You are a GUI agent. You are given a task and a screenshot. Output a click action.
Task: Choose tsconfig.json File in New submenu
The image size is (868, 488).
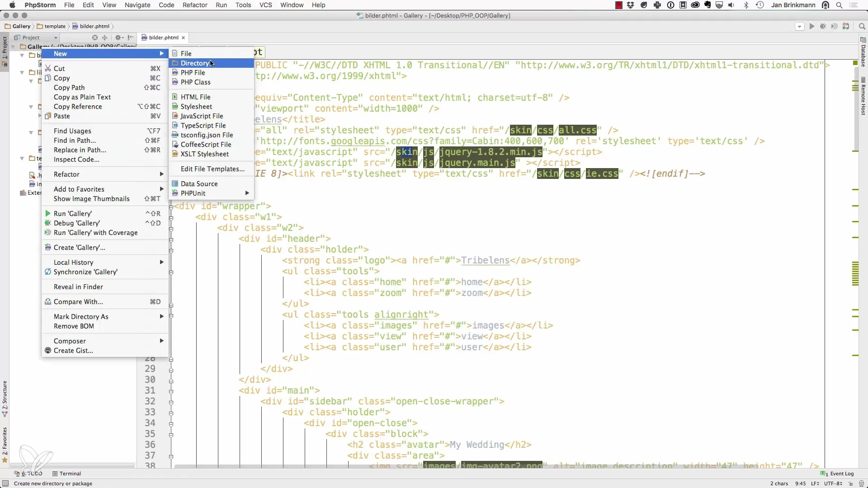tap(211, 135)
